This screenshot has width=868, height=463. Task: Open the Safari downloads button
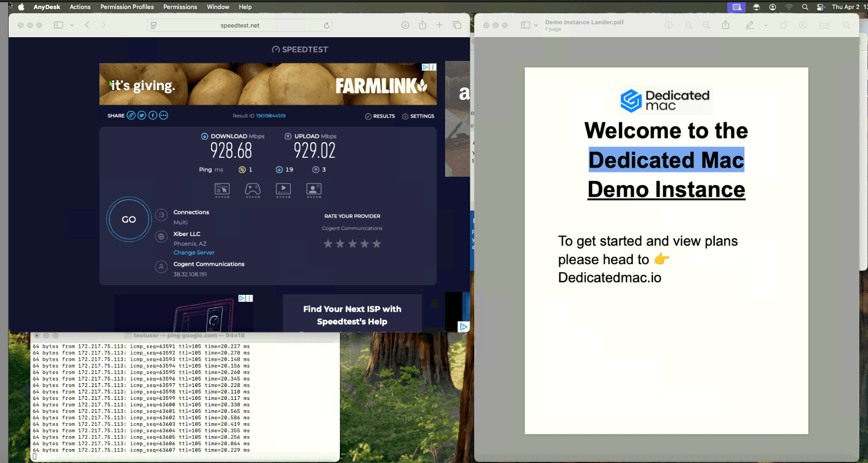click(405, 25)
